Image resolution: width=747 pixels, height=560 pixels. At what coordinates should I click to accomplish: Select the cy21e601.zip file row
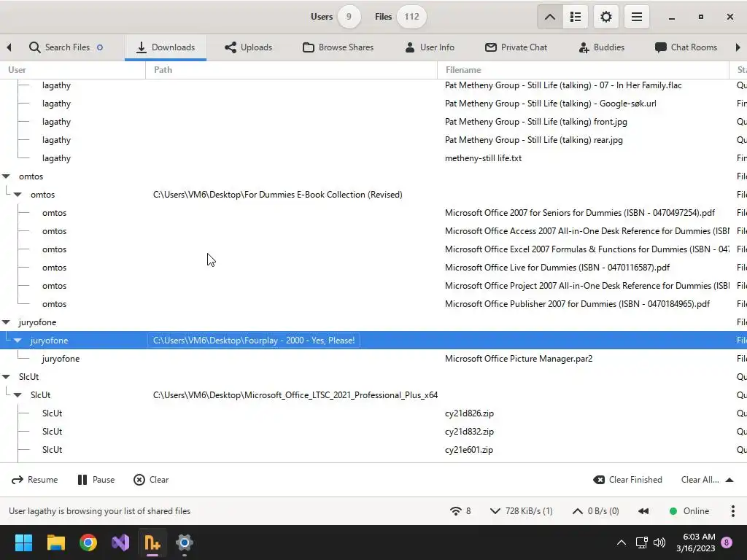373,449
